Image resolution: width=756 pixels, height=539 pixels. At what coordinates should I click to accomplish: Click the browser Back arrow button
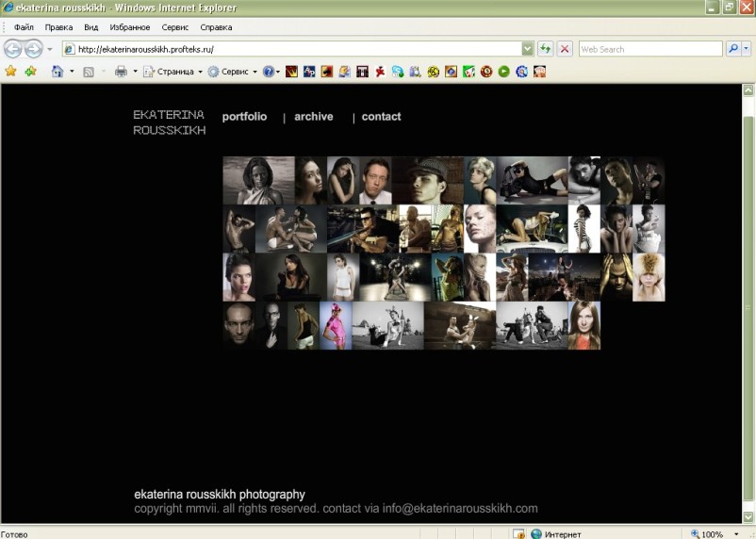[13, 49]
